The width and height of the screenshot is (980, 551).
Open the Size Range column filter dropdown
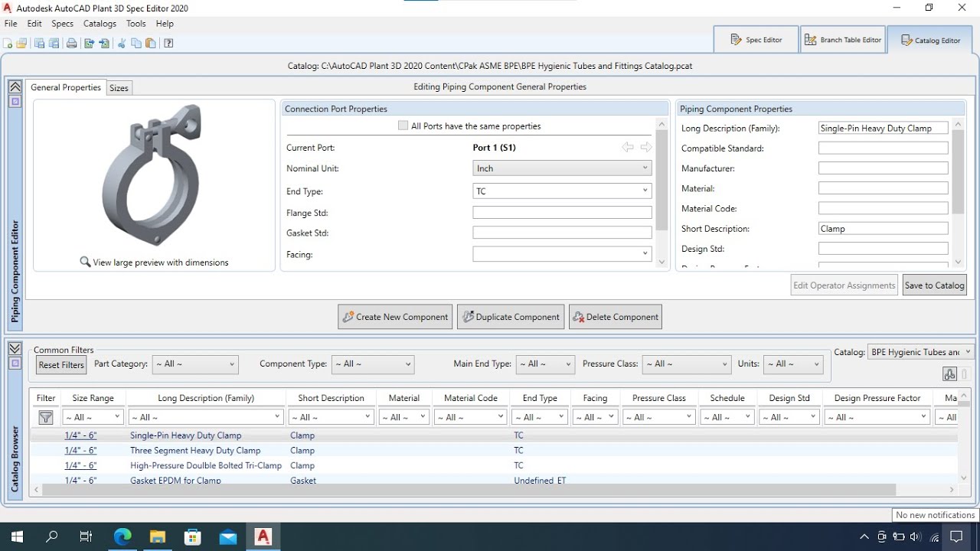93,417
